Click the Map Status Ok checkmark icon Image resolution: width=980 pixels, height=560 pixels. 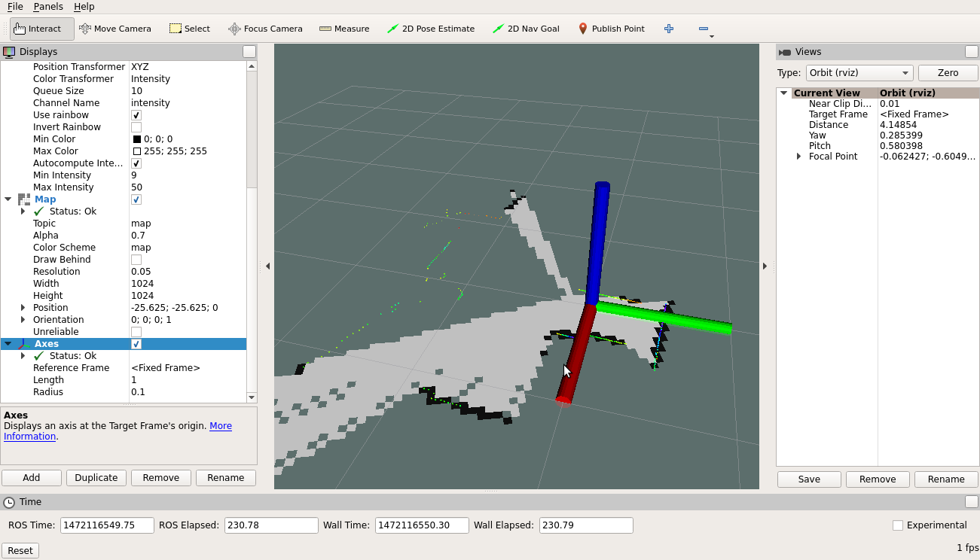point(39,212)
